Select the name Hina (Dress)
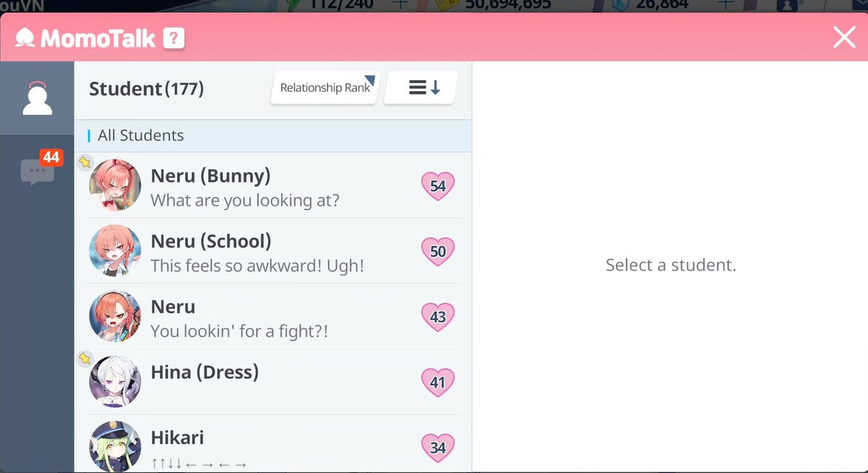Viewport: 868px width, 473px height. click(205, 372)
